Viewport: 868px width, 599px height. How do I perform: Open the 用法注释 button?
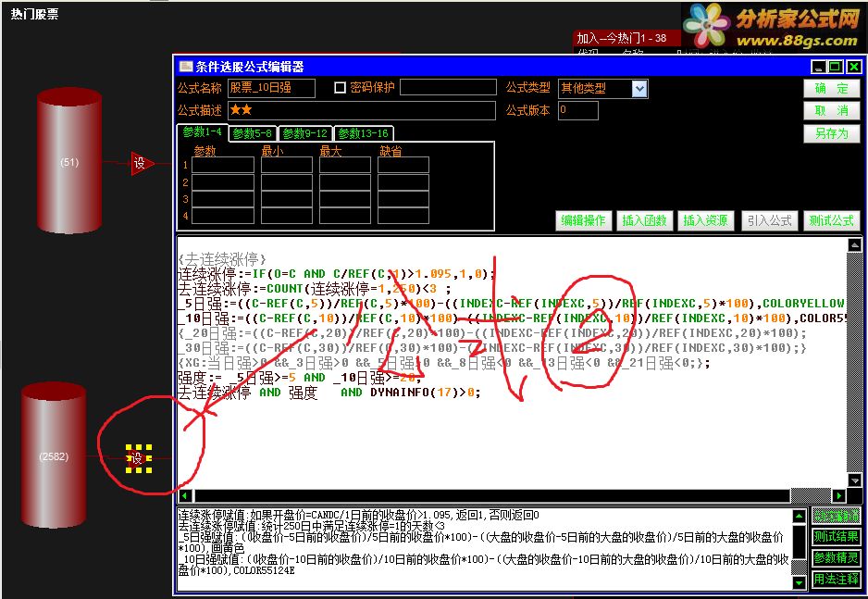pos(836,579)
